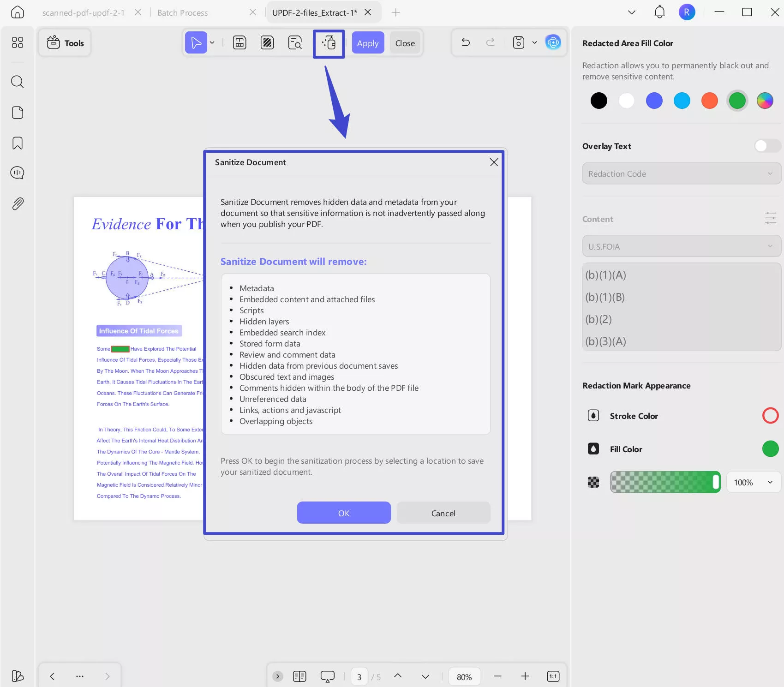The height and width of the screenshot is (687, 784).
Task: Redo the last action
Action: point(491,43)
